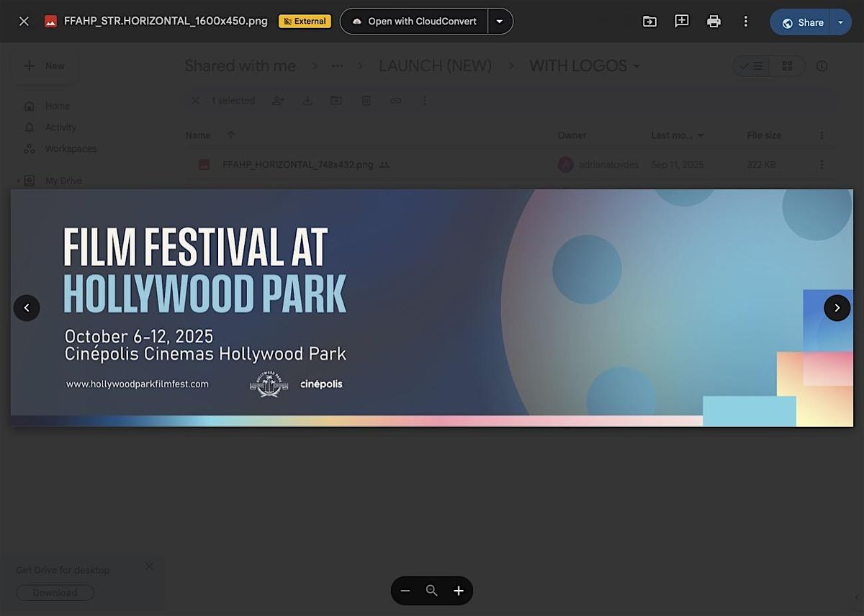Zoom in with the plus icon
This screenshot has height=616, width=864.
tap(459, 591)
